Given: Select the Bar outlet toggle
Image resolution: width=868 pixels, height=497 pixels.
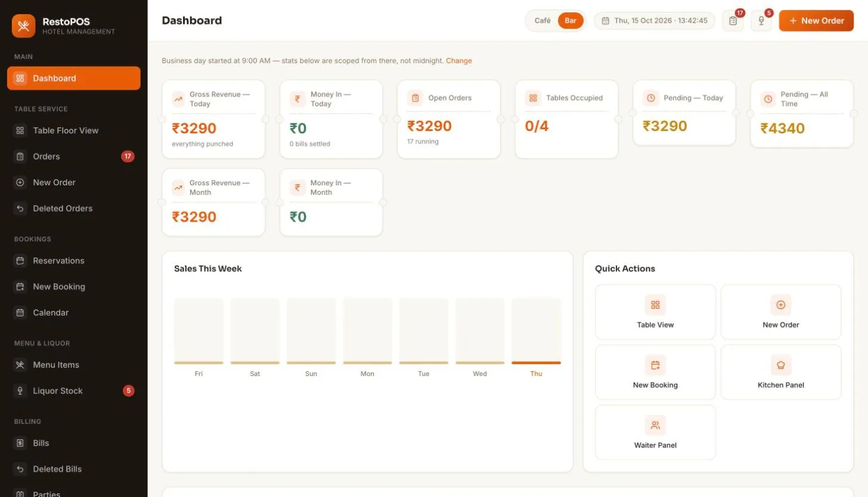Looking at the screenshot, I should pyautogui.click(x=571, y=21).
